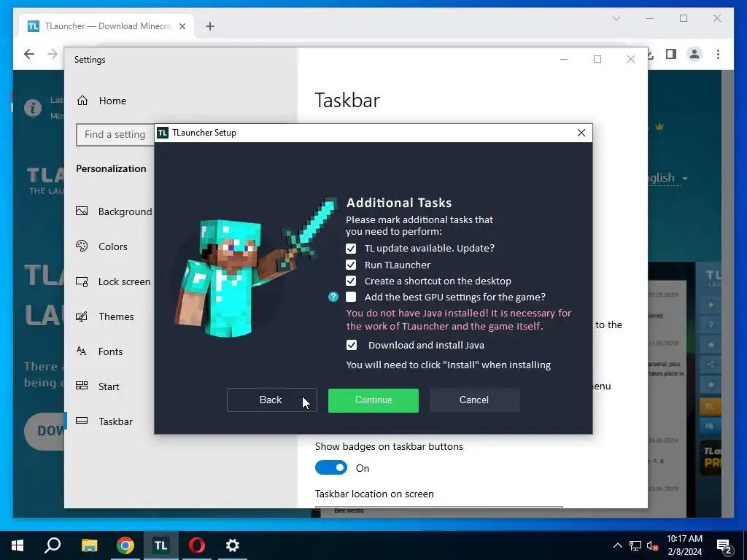
Task: Click the Additional Tasks heading
Action: pos(399,203)
